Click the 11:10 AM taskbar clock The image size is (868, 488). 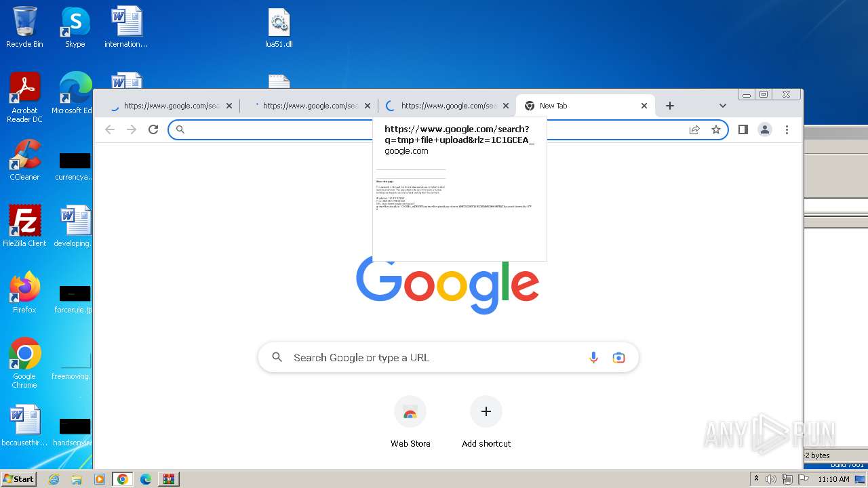(833, 479)
